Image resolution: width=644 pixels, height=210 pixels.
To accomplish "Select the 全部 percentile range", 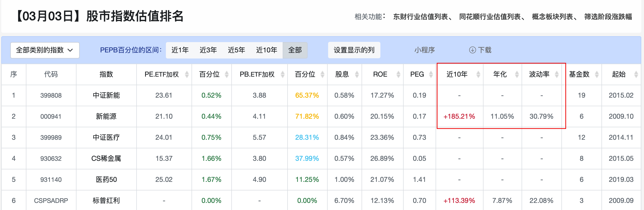I will point(295,50).
